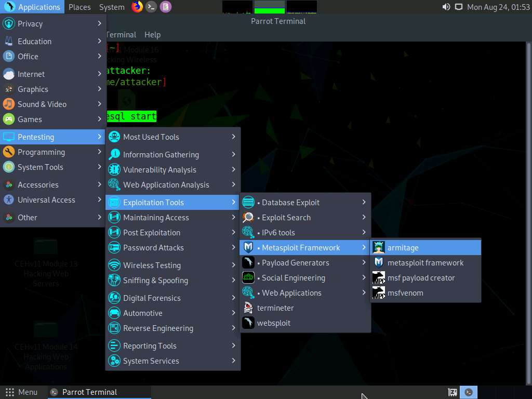Open the Accessories applications category
The height and width of the screenshot is (399, 532).
(x=53, y=184)
